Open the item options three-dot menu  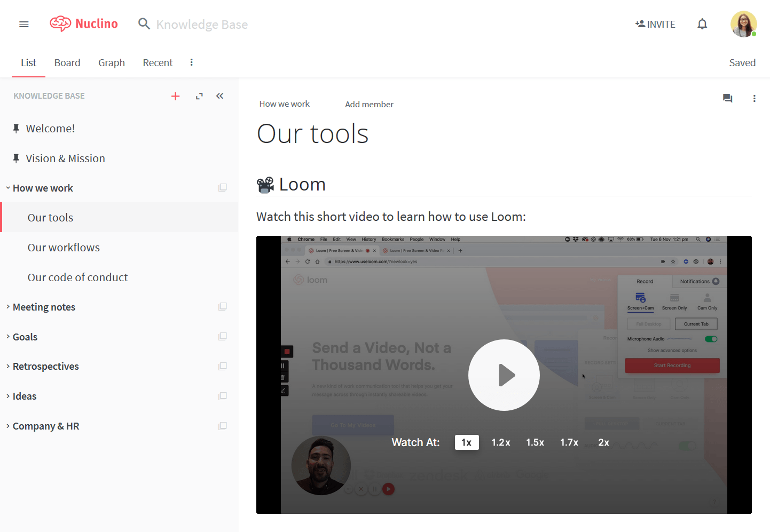click(x=754, y=98)
